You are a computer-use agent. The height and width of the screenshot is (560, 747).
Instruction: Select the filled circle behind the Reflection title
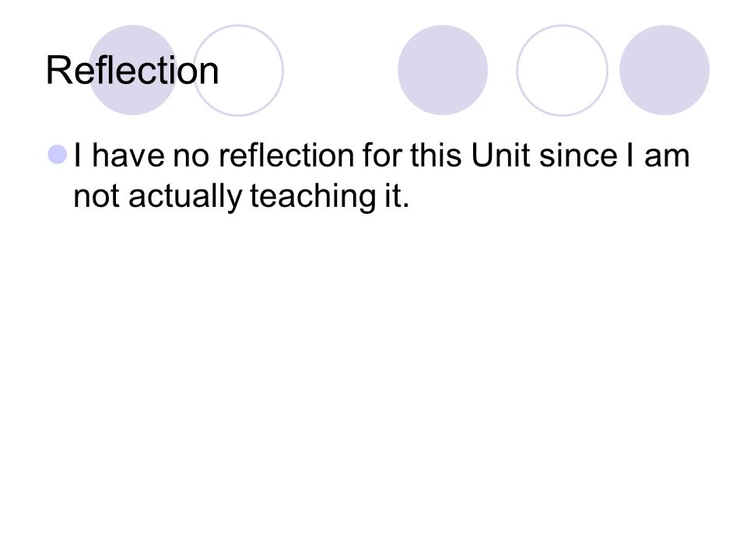click(x=133, y=70)
